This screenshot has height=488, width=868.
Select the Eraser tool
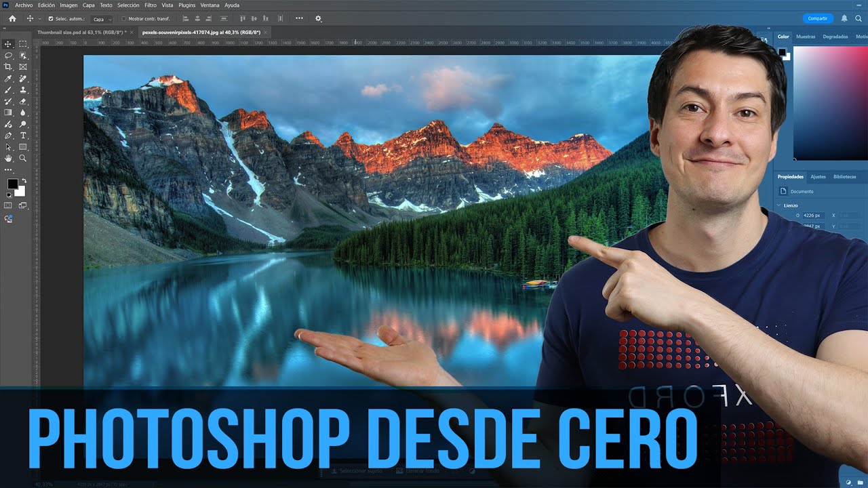tap(23, 101)
